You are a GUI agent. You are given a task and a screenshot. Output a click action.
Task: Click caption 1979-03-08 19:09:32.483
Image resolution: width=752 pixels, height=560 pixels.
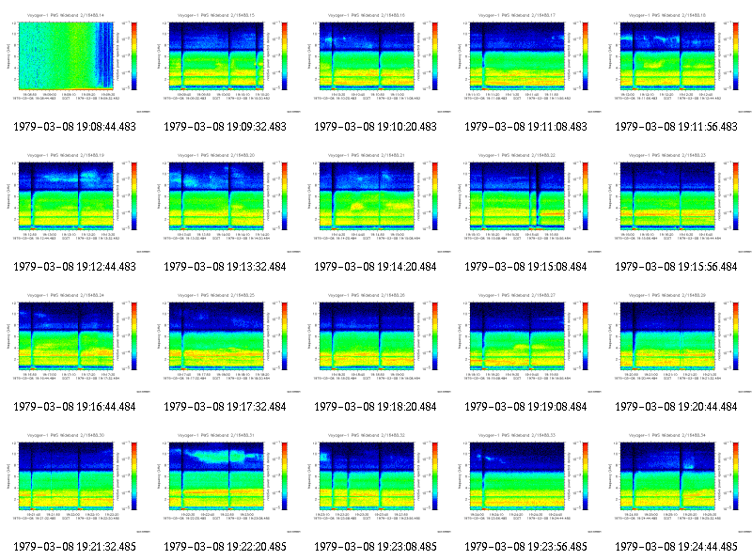tap(225, 127)
